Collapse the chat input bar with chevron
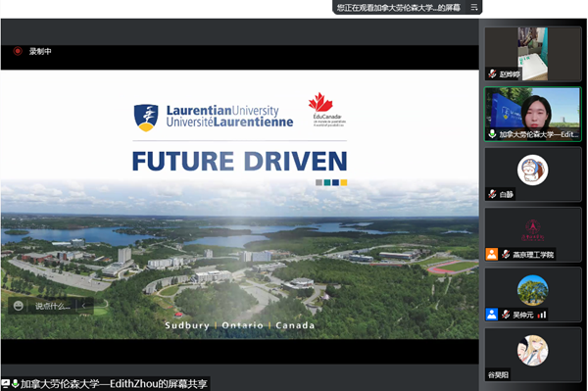Screen dimensions: 588x391 [x=83, y=306]
